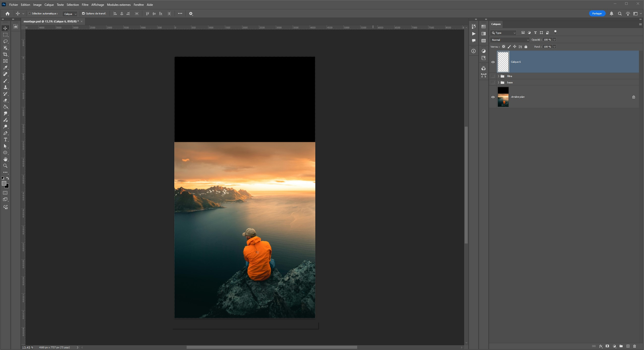Expand the base layer group

coord(498,83)
